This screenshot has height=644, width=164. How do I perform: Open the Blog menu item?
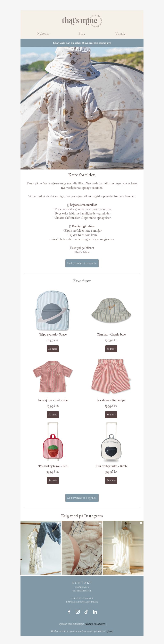pos(82,34)
